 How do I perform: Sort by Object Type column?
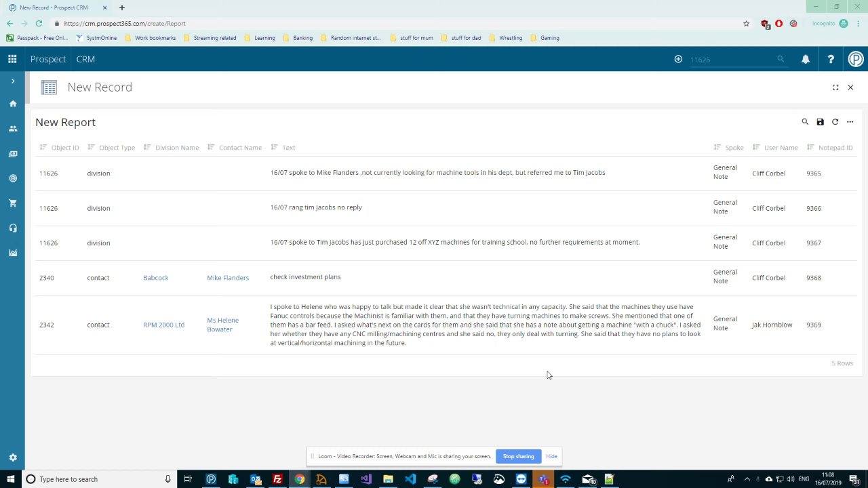(111, 147)
